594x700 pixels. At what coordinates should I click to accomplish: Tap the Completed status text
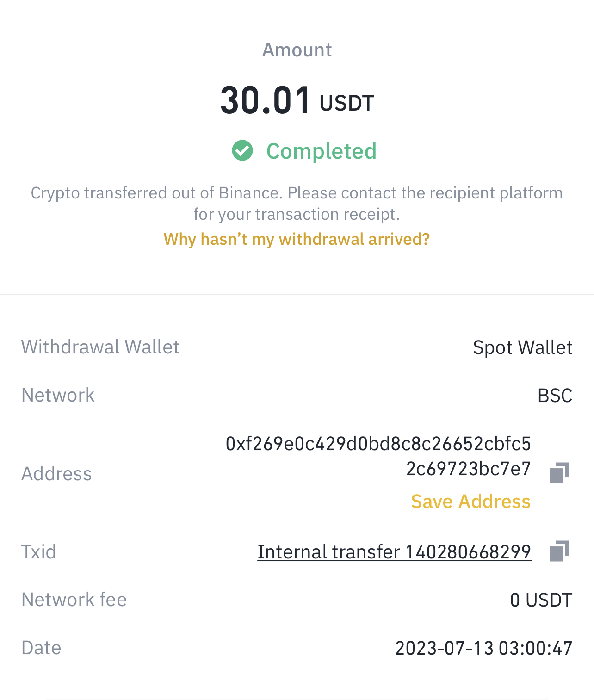(x=321, y=151)
